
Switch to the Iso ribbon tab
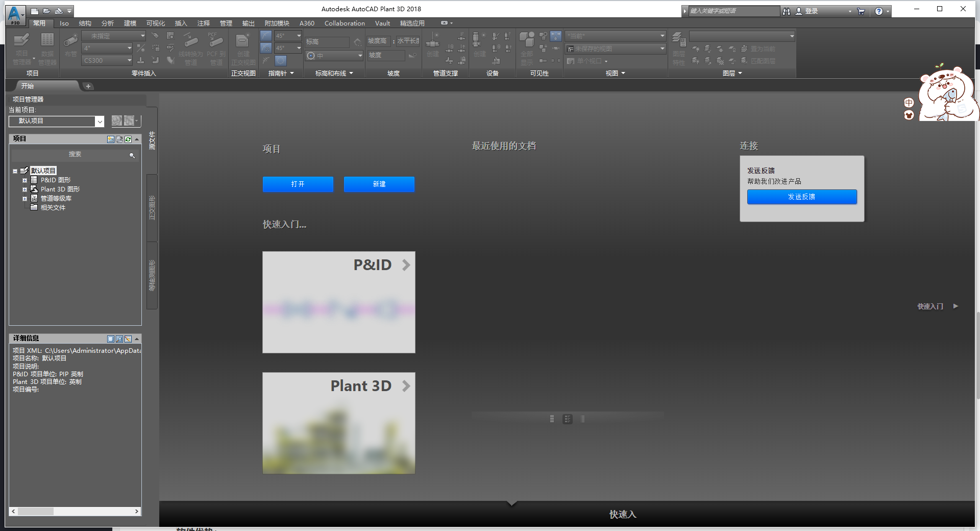point(64,23)
